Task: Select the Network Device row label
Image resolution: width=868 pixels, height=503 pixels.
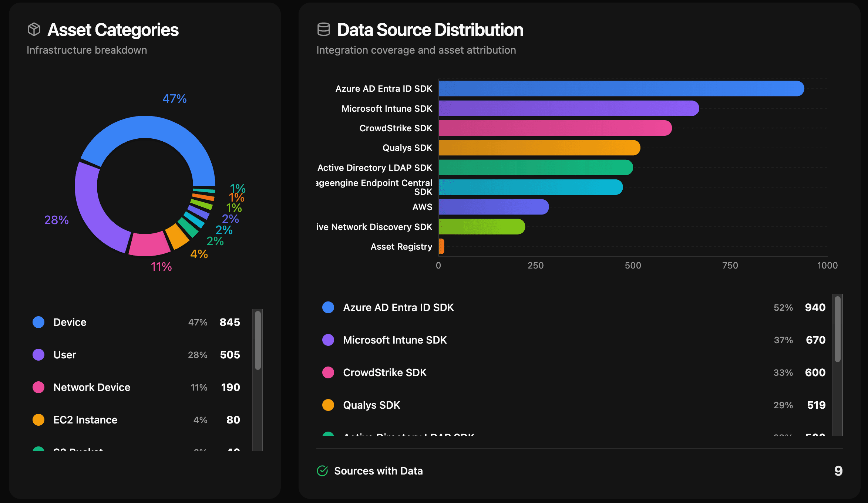Action: 92,387
